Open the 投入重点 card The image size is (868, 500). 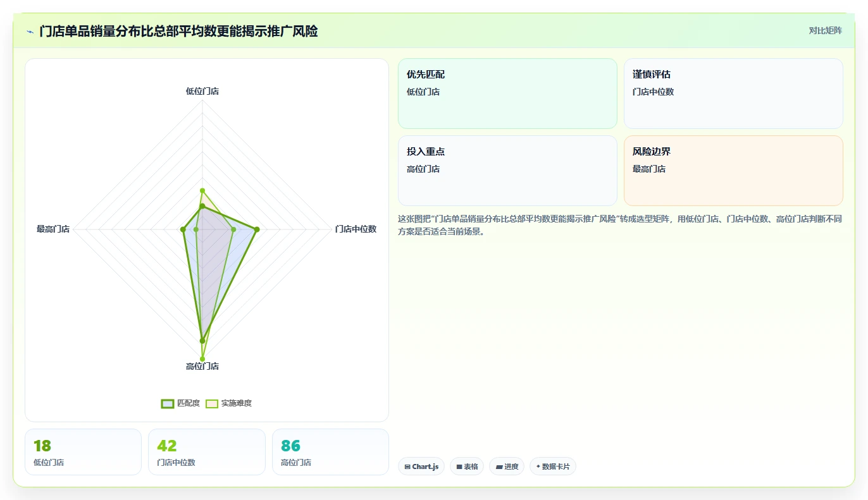[507, 171]
